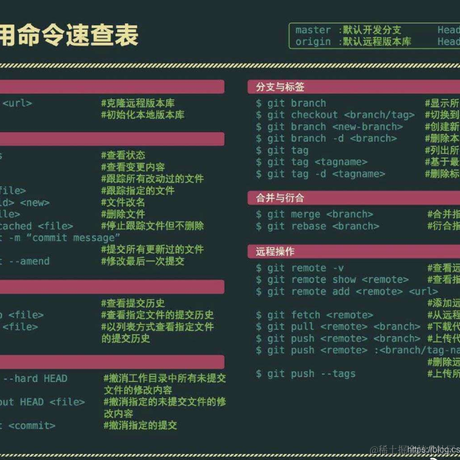Select the '$ git rebase <branch>' command
The image size is (460, 460).
point(317,226)
